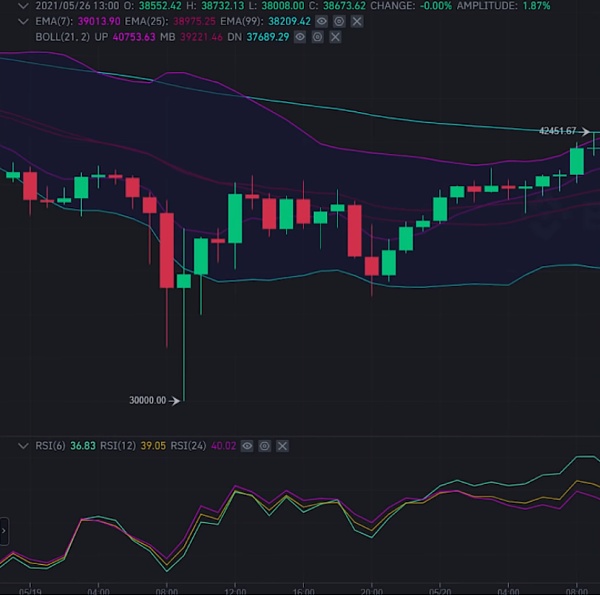The image size is (600, 596).
Task: Collapse the indicator legend chevron beside EMA(7)
Action: [22, 21]
